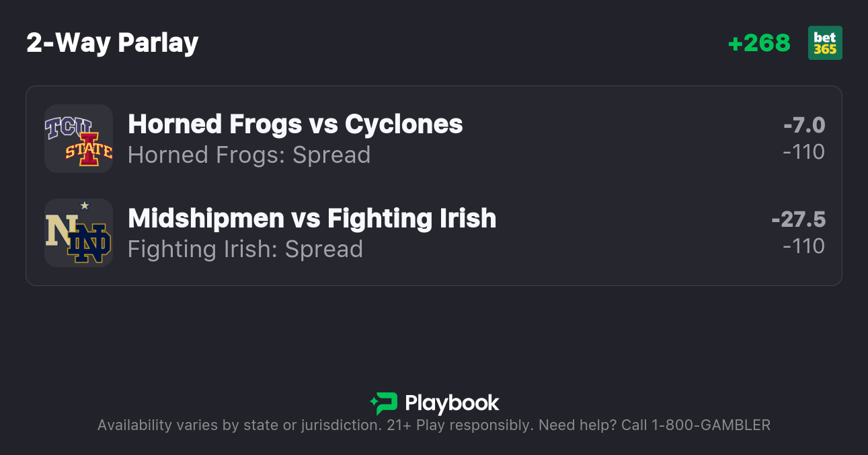The image size is (868, 455).
Task: Click the +268 parlay odds
Action: pyautogui.click(x=759, y=43)
